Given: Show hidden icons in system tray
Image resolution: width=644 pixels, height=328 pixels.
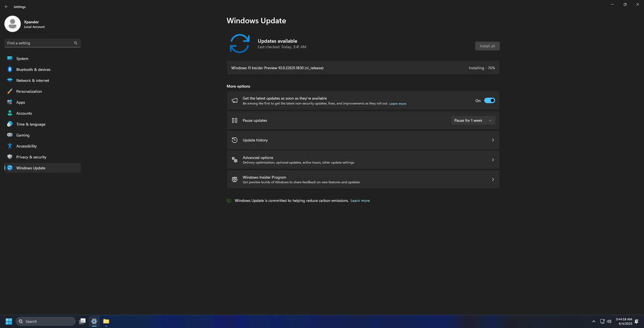Looking at the screenshot, I should click(x=594, y=321).
